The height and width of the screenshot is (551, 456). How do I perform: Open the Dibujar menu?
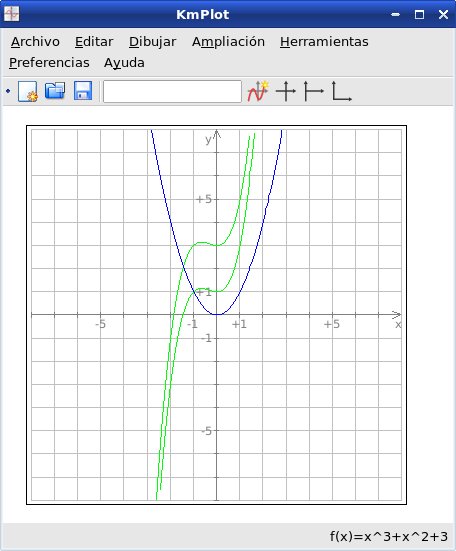tap(152, 42)
